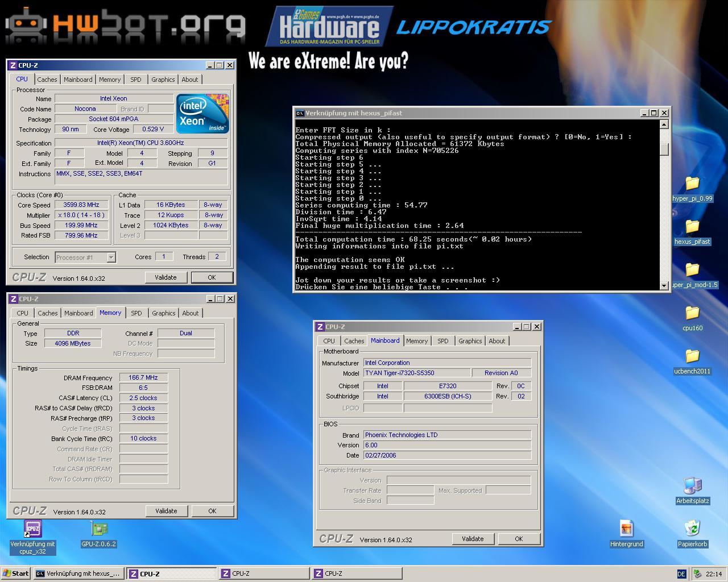Viewport: 728px width, 582px height.
Task: Click Total computation time console line
Action: tap(413, 239)
